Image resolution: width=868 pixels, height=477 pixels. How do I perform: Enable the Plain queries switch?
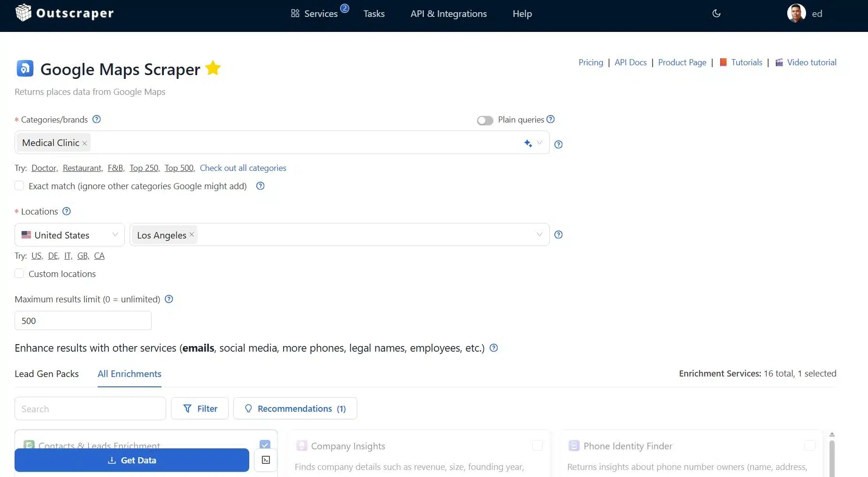(485, 121)
